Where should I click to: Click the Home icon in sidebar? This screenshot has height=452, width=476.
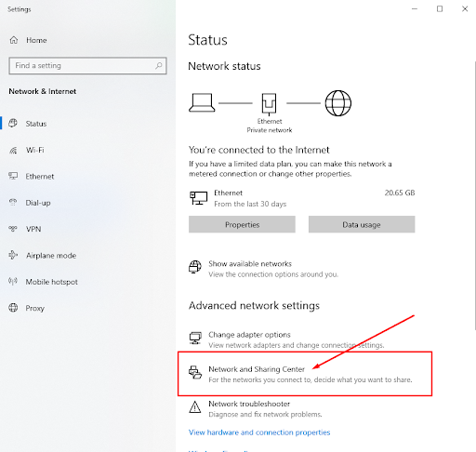[x=14, y=40]
